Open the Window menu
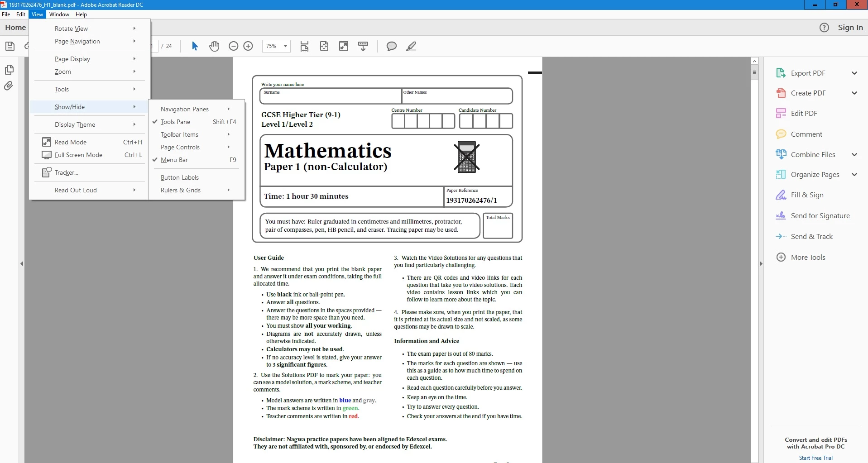 59,14
